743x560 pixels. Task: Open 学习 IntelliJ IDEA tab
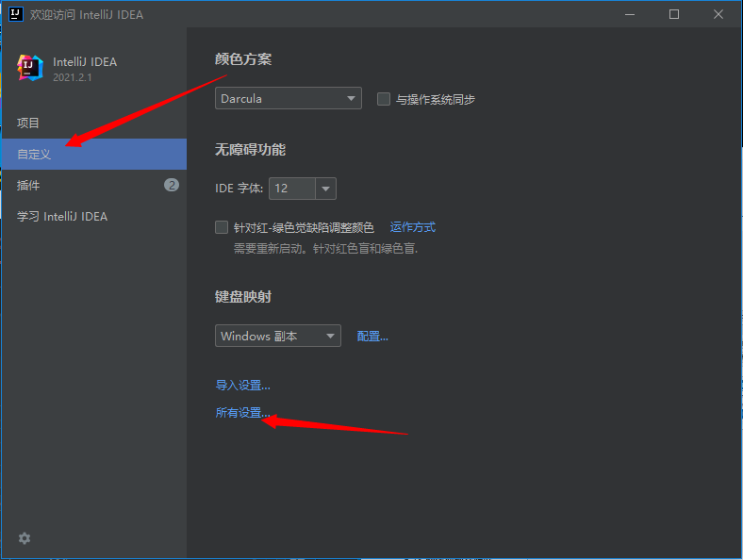point(94,217)
